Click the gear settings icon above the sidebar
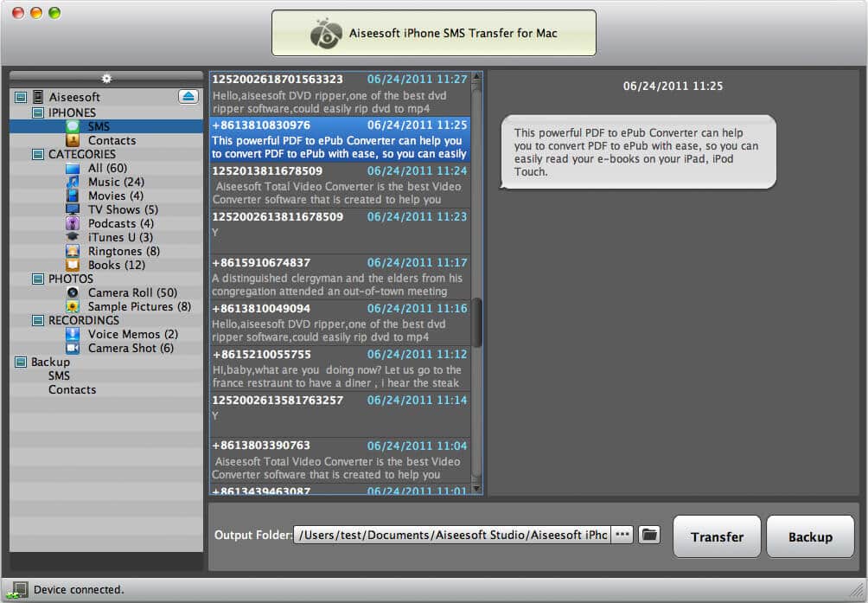The width and height of the screenshot is (868, 603). tap(106, 79)
